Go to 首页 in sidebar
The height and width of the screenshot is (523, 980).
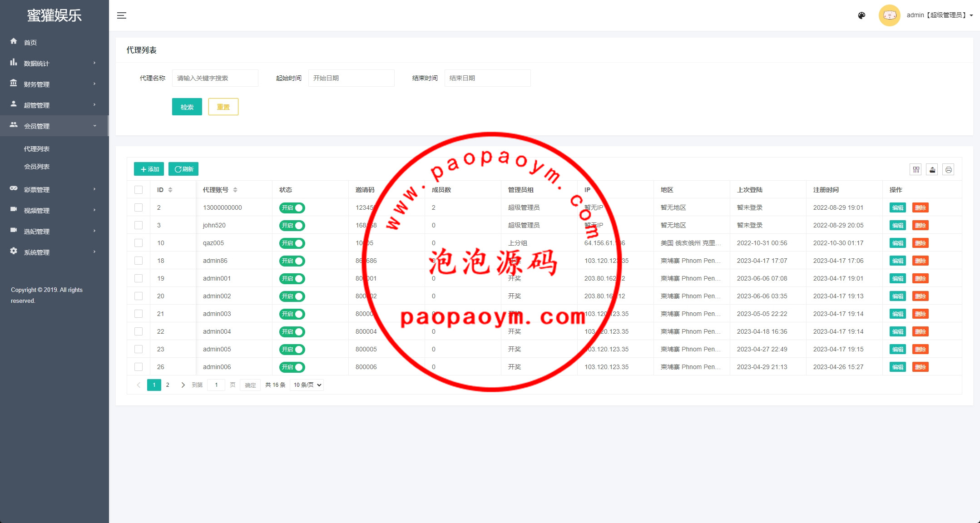coord(30,43)
